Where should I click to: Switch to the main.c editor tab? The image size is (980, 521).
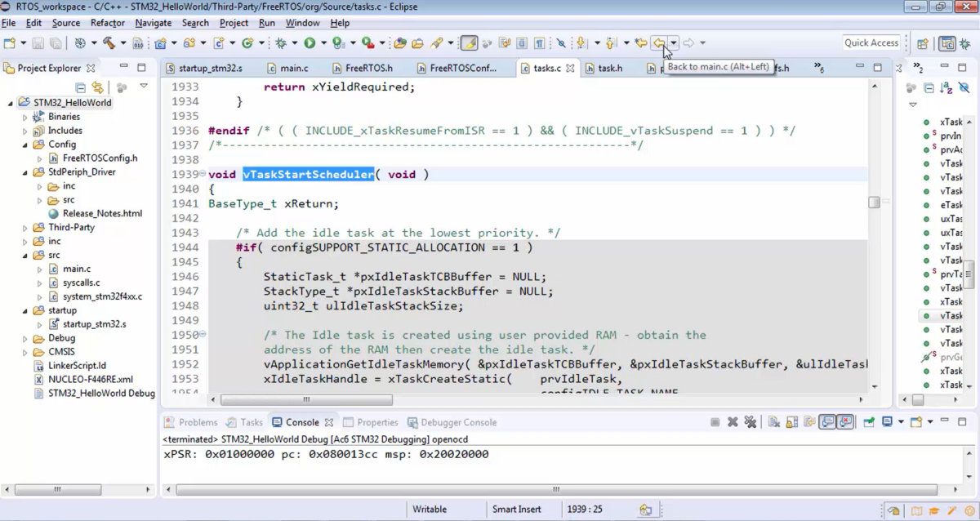point(294,68)
